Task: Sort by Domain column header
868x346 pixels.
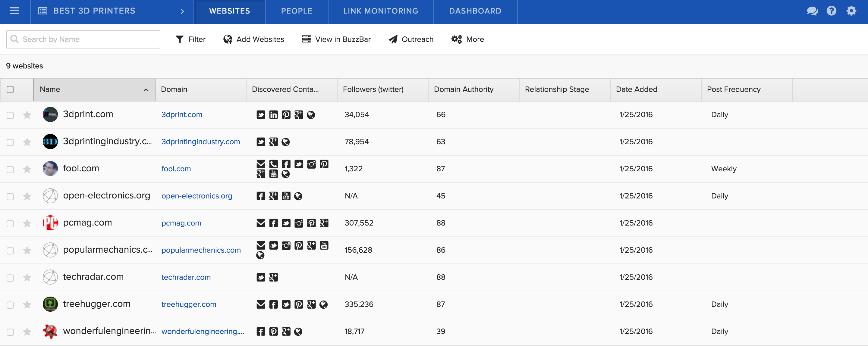Action: pos(200,89)
